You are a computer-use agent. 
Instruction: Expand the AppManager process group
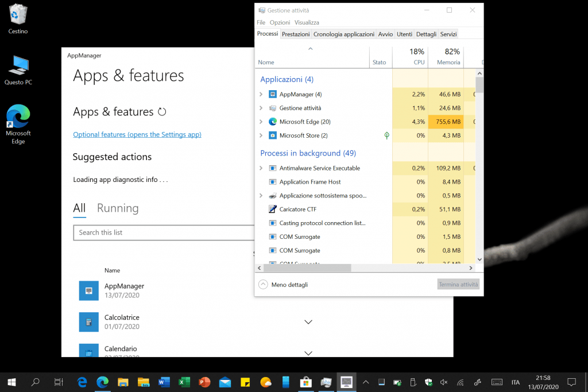click(x=261, y=94)
